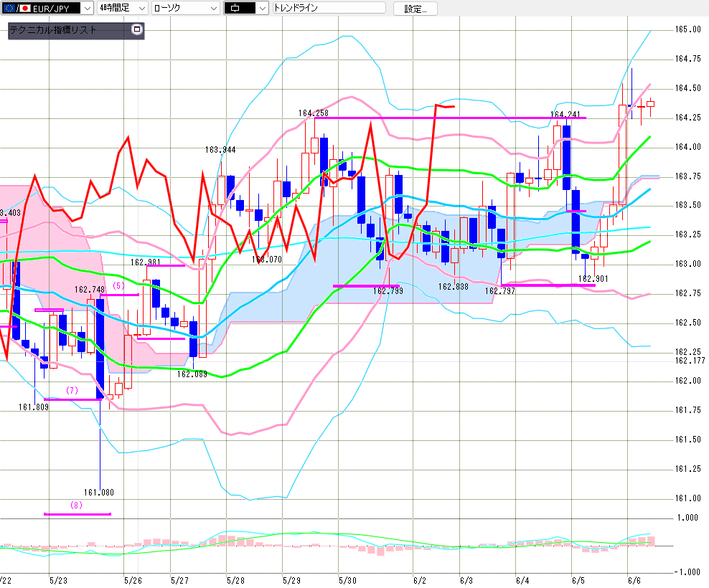The width and height of the screenshot is (709, 588).
Task: Select the 5/29 date axis label
Action: click(x=291, y=581)
